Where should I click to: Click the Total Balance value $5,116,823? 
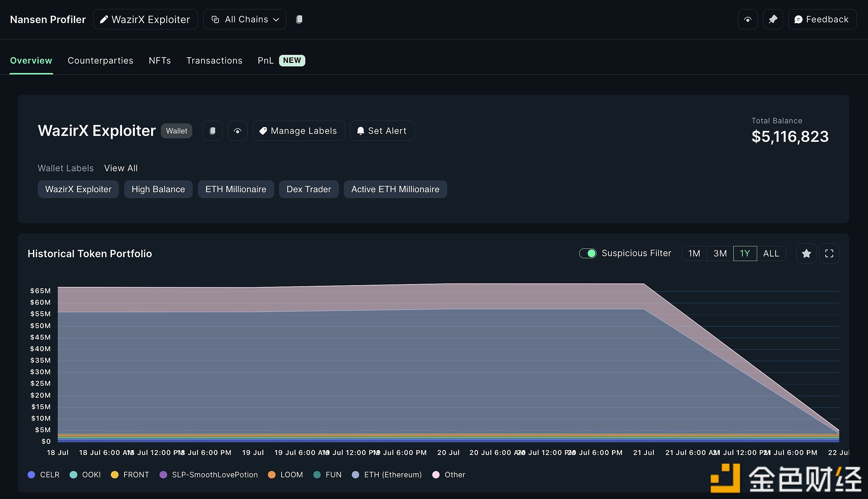point(790,136)
